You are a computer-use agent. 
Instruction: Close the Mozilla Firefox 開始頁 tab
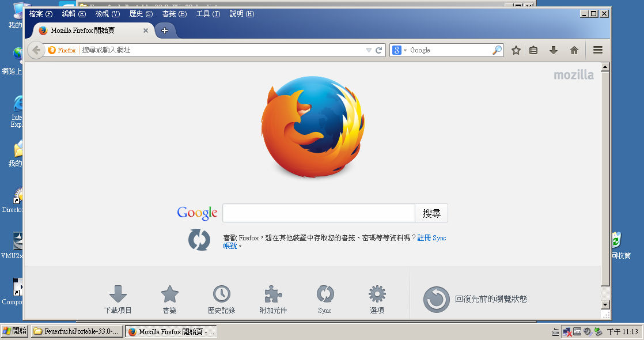coord(145,31)
